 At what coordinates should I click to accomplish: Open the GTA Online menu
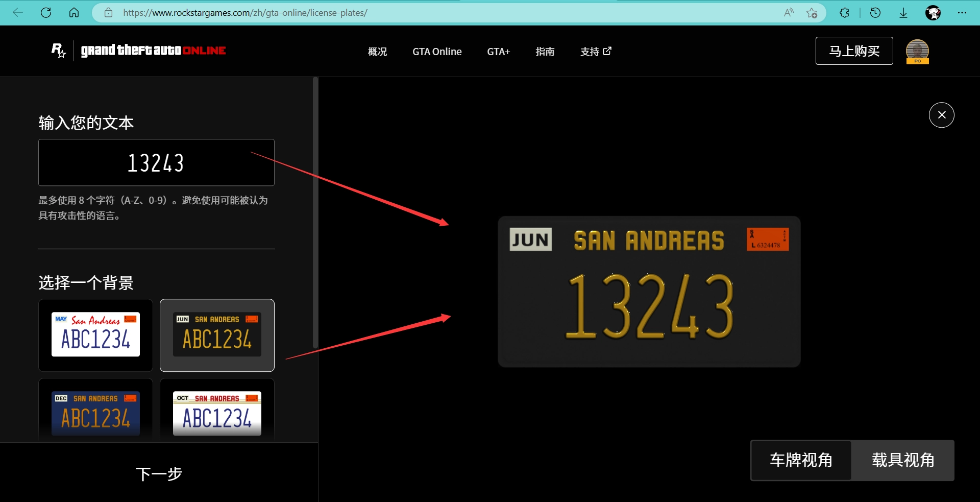(x=437, y=52)
